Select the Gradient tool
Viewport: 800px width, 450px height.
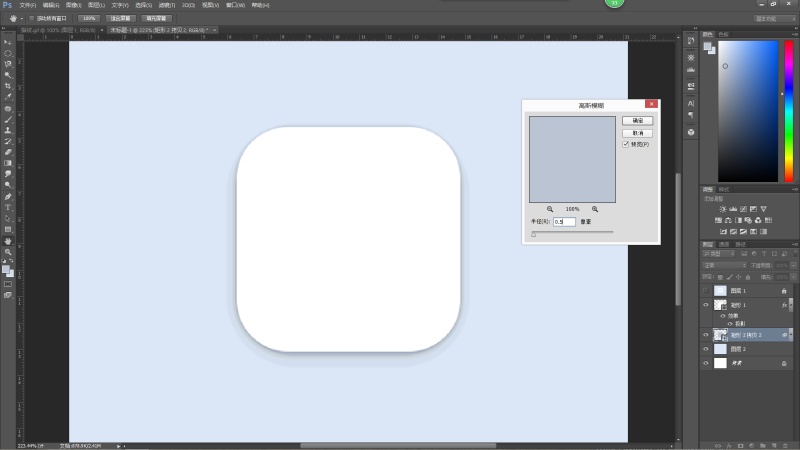tap(8, 163)
